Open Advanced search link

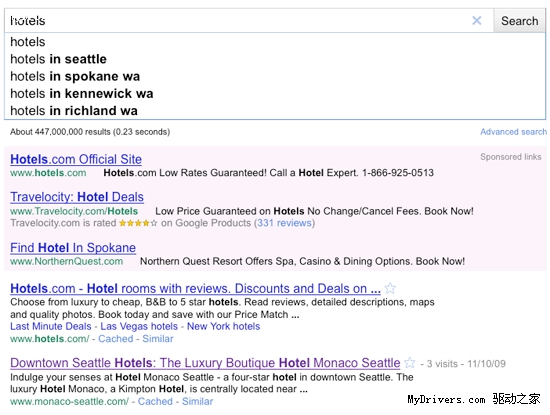[x=513, y=132]
